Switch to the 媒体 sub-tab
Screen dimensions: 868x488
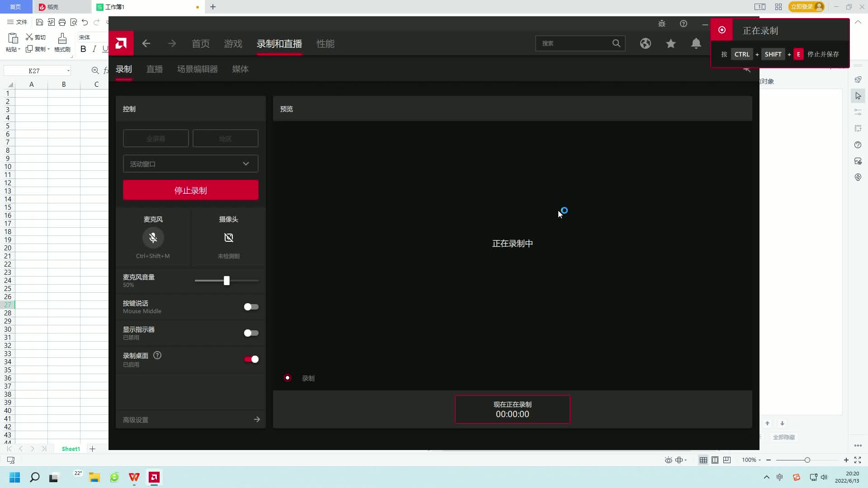tap(241, 69)
